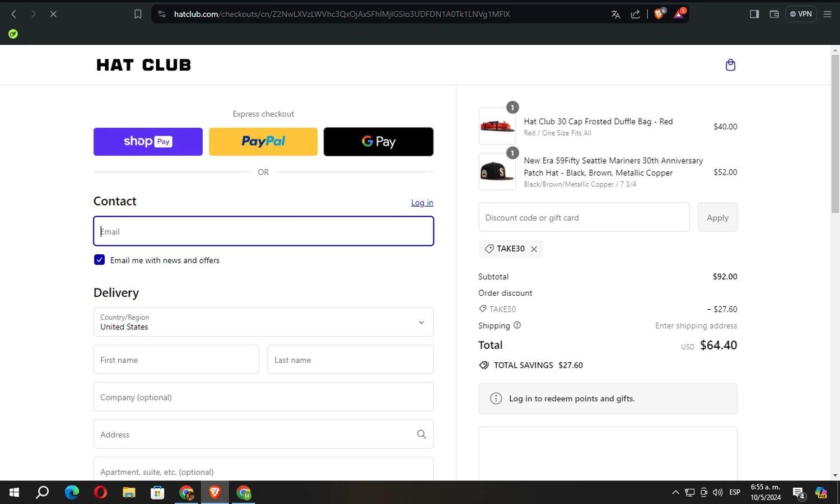Switch to Brave browser in taskbar

(x=215, y=493)
